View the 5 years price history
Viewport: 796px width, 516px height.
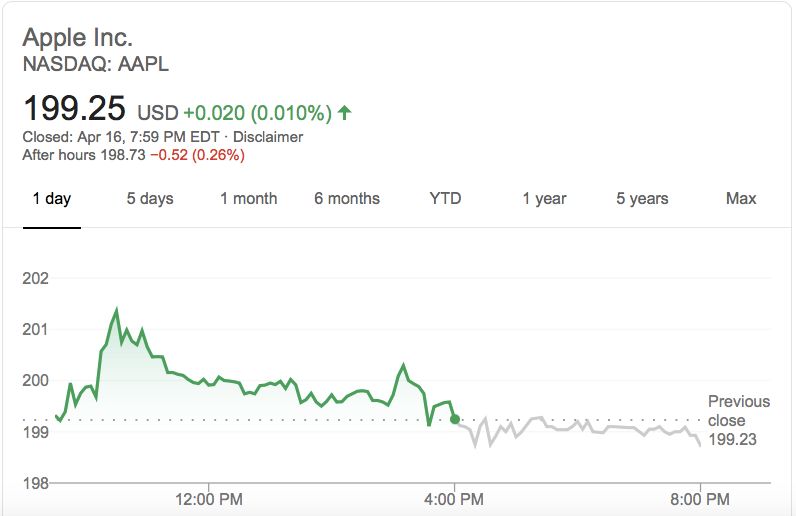pyautogui.click(x=642, y=198)
